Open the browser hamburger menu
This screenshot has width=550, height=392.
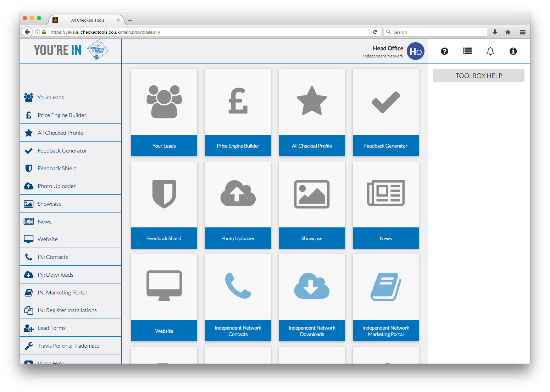[522, 32]
